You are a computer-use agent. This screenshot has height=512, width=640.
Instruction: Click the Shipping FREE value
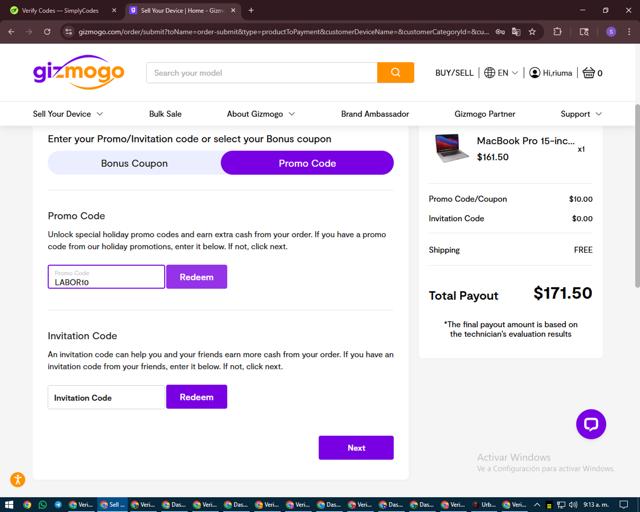coord(583,250)
